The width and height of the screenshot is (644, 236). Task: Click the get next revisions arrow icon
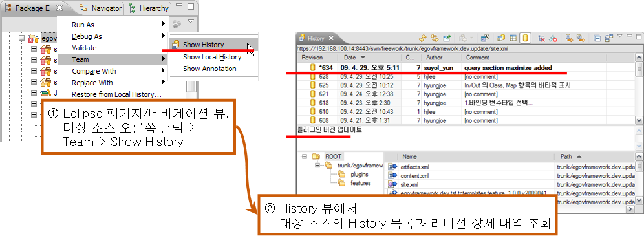pos(569,38)
